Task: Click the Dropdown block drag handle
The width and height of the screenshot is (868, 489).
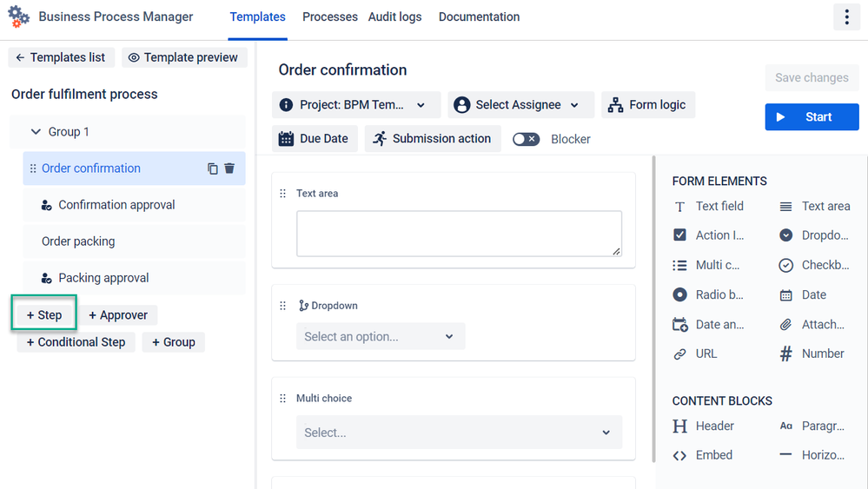Action: (283, 306)
